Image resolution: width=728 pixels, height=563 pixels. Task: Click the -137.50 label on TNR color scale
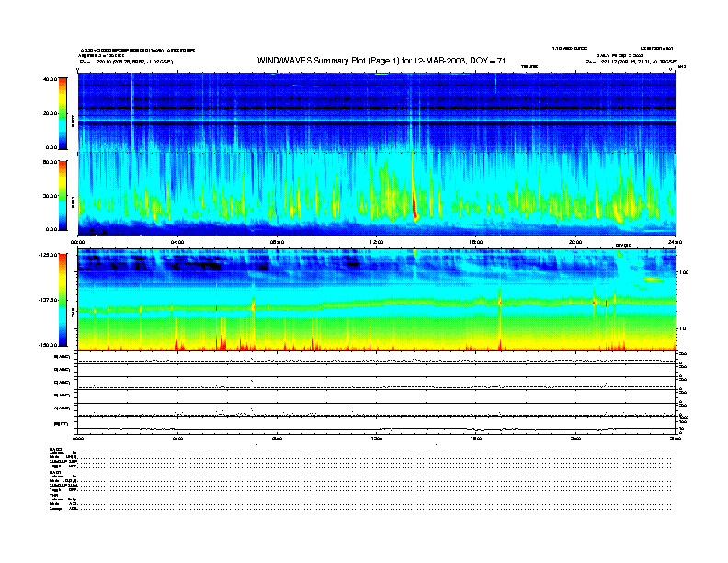pyautogui.click(x=48, y=300)
